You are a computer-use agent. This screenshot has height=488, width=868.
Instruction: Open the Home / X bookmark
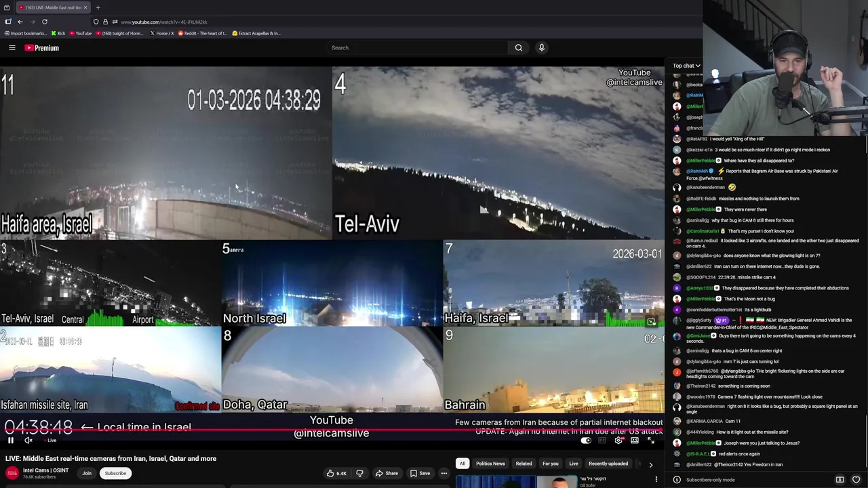click(x=161, y=33)
